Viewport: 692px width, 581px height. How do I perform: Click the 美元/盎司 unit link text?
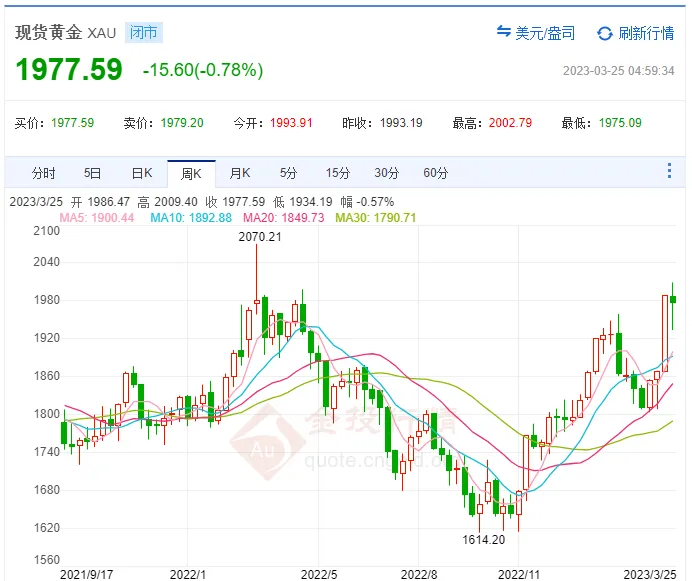(545, 33)
